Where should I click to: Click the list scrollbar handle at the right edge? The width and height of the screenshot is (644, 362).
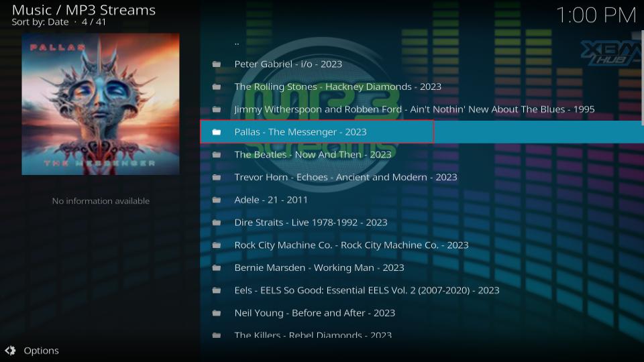(x=643, y=78)
